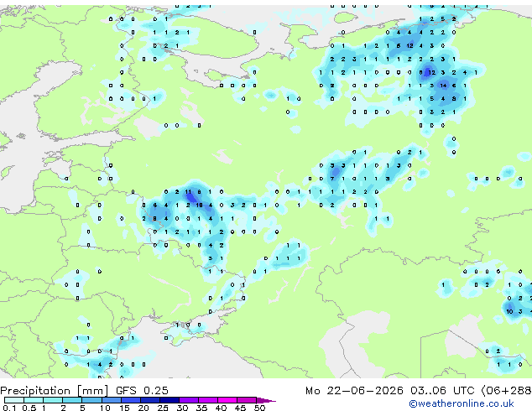Image resolution: width=532 pixels, height=411 pixels.
Task: Click the legend arrow above 50 mm
Action: click(266, 400)
